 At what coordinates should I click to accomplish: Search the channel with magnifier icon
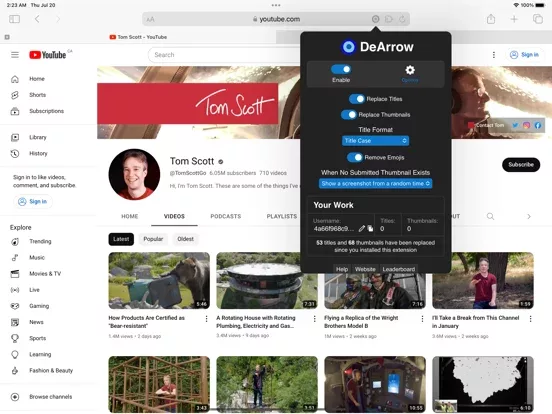pos(490,216)
